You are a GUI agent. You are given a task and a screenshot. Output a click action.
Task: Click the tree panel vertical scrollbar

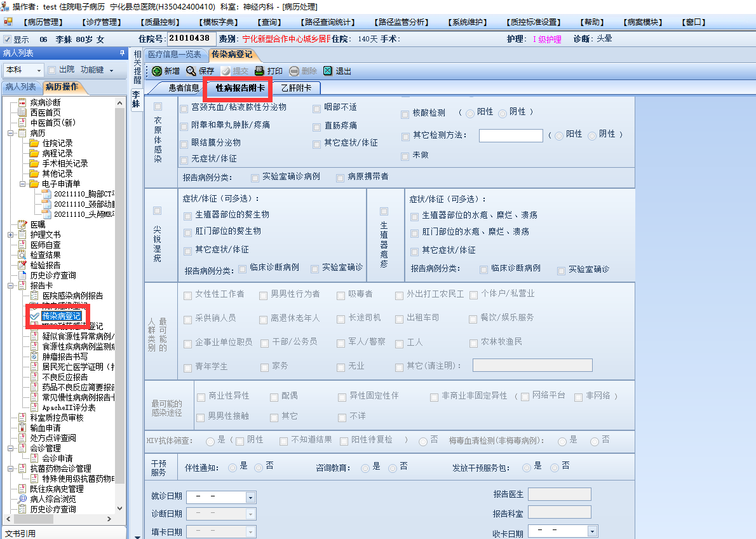pyautogui.click(x=120, y=296)
